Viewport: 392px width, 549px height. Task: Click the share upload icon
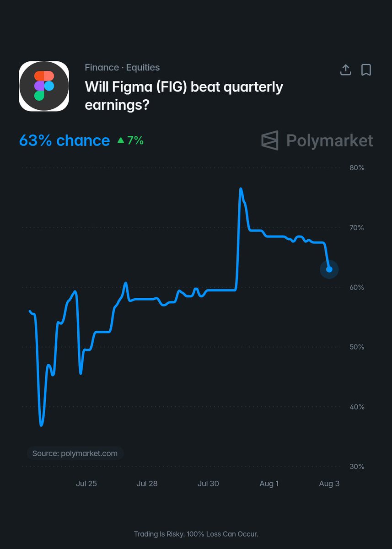tap(346, 70)
